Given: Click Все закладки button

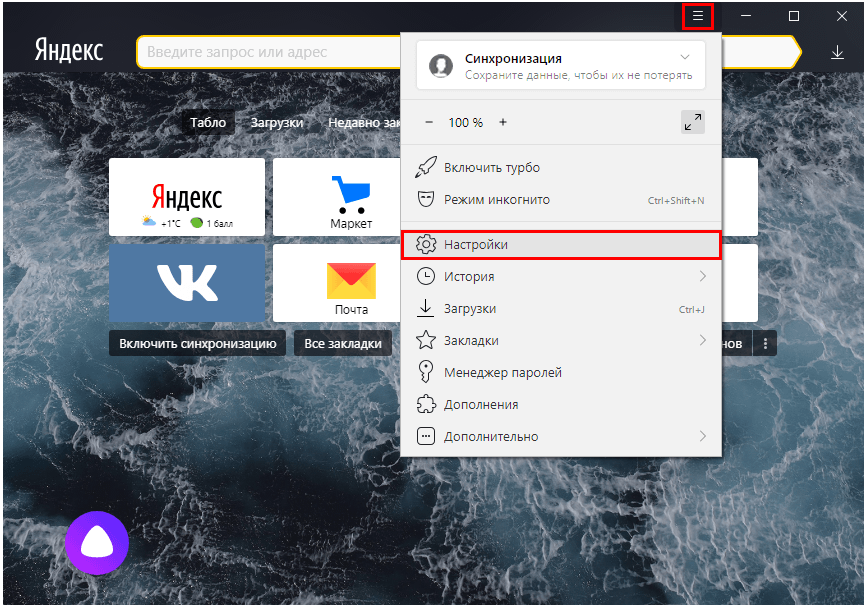Looking at the screenshot, I should tap(343, 344).
